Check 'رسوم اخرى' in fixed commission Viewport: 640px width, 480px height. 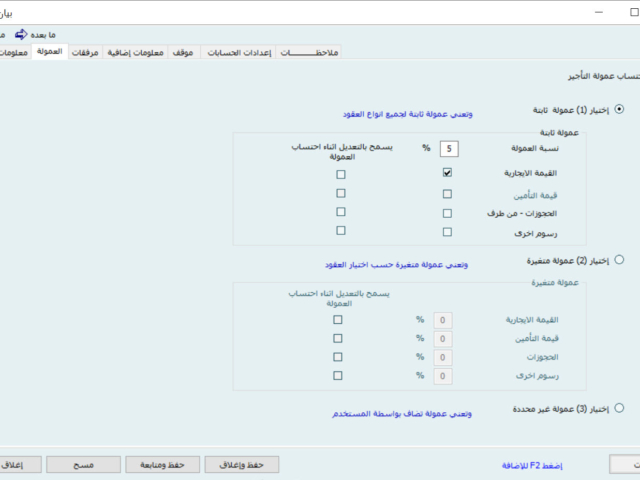click(447, 232)
